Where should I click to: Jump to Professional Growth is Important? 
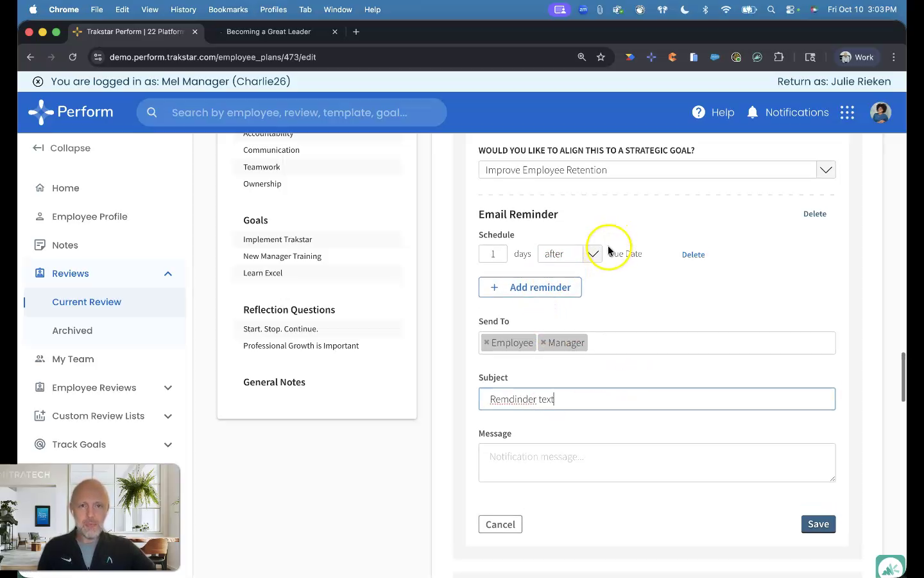tap(301, 346)
